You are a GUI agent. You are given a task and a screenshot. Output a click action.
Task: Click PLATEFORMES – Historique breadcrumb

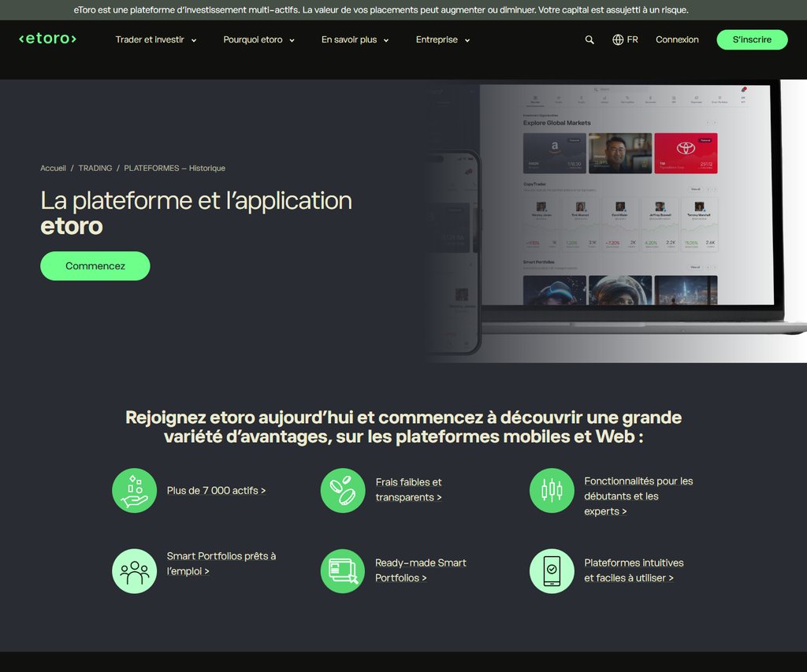pos(174,169)
